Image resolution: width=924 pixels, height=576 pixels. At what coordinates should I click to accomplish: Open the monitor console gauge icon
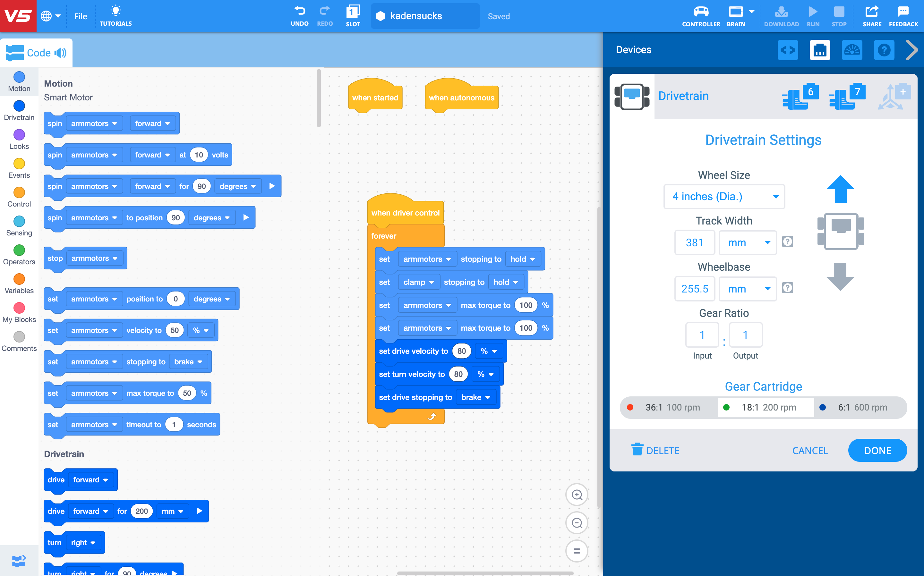point(852,50)
